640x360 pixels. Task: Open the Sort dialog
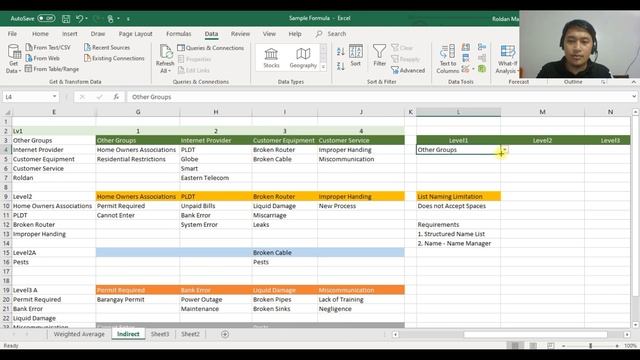(356, 55)
